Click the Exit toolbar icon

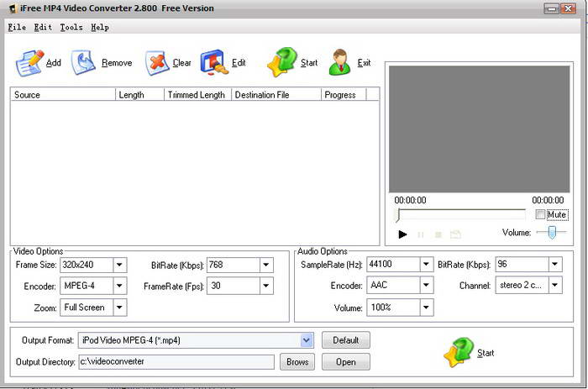coord(340,62)
